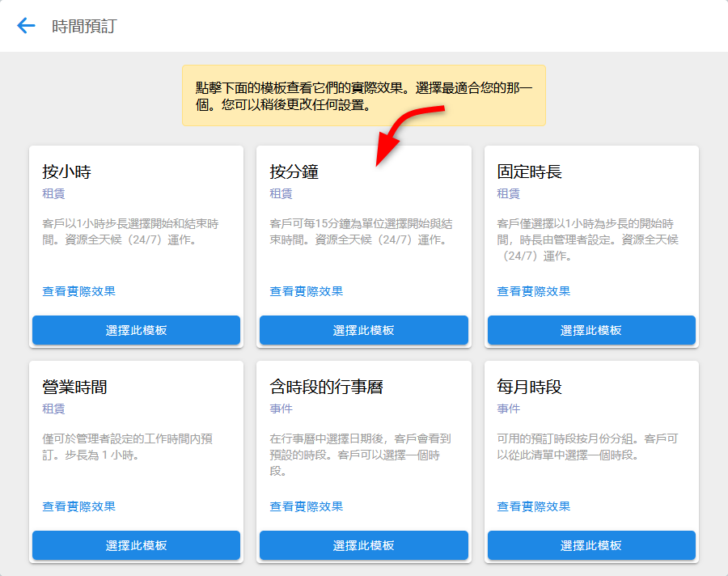This screenshot has width=728, height=576.
Task: Select the 營業時間 template button
Action: 136,545
